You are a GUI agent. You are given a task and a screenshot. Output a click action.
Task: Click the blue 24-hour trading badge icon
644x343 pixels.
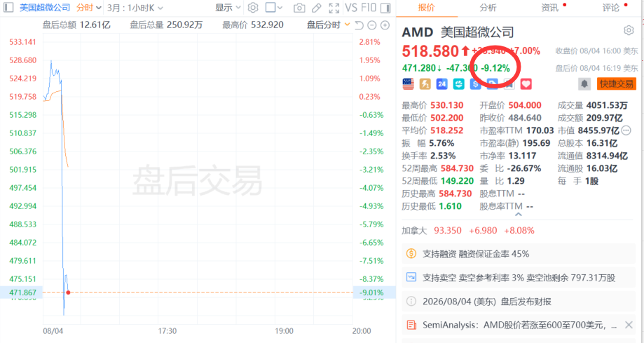click(x=441, y=84)
